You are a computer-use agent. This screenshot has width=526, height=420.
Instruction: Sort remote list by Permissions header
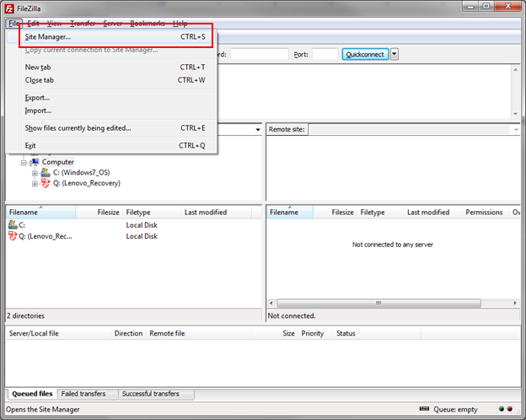pos(486,213)
